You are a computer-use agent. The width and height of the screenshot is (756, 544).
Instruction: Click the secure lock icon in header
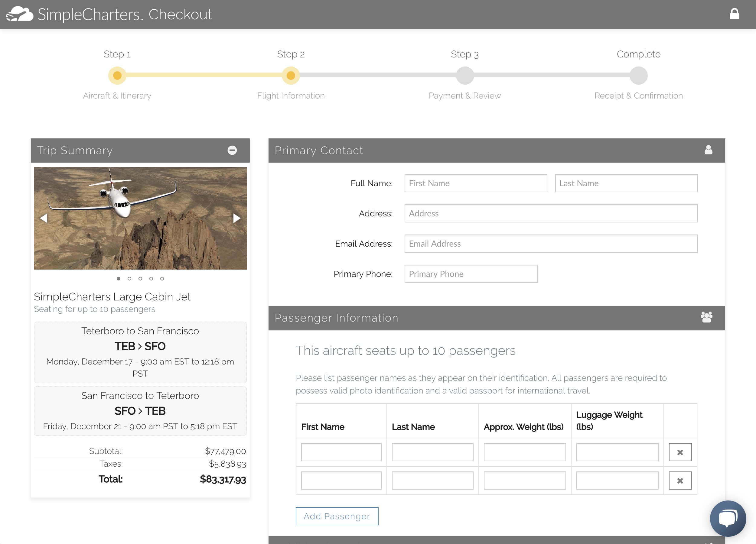click(x=735, y=14)
